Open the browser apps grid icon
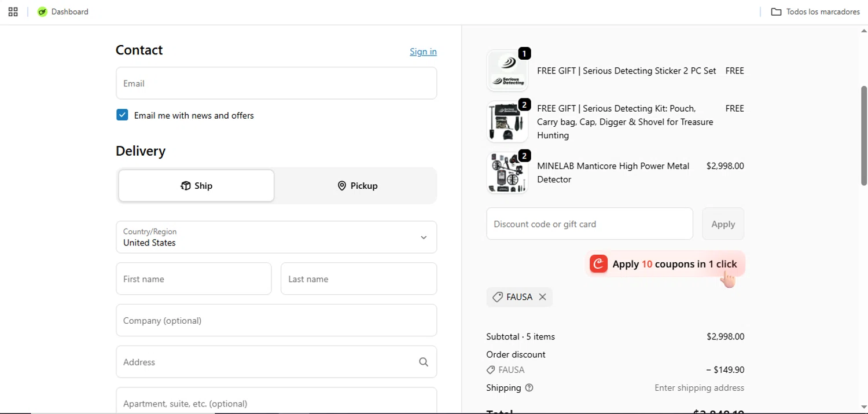The image size is (868, 414). click(13, 12)
